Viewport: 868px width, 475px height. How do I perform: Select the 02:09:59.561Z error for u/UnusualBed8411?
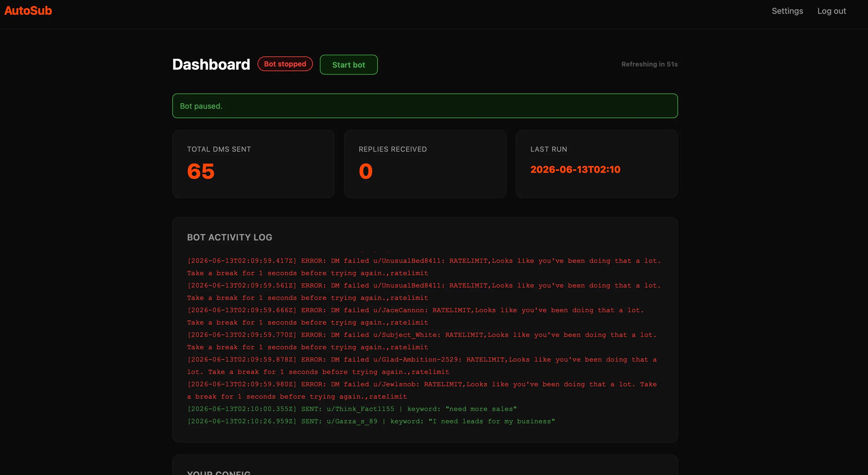tap(424, 291)
